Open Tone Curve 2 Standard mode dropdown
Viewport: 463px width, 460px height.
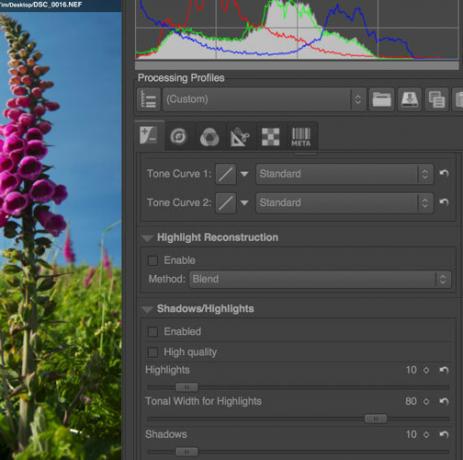[344, 202]
